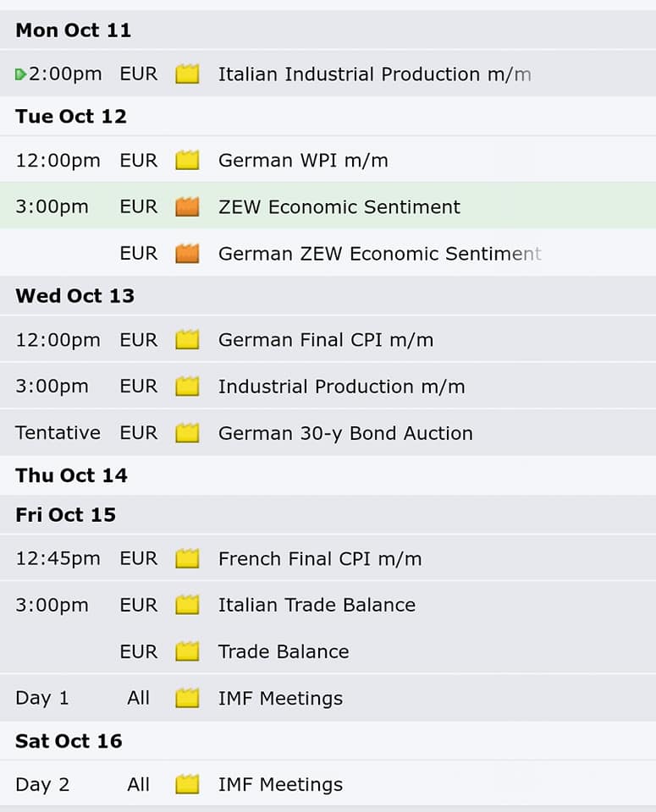Open the Italian Industrial Production m/m event
Viewport: 656px width, 812px height.
click(x=375, y=74)
